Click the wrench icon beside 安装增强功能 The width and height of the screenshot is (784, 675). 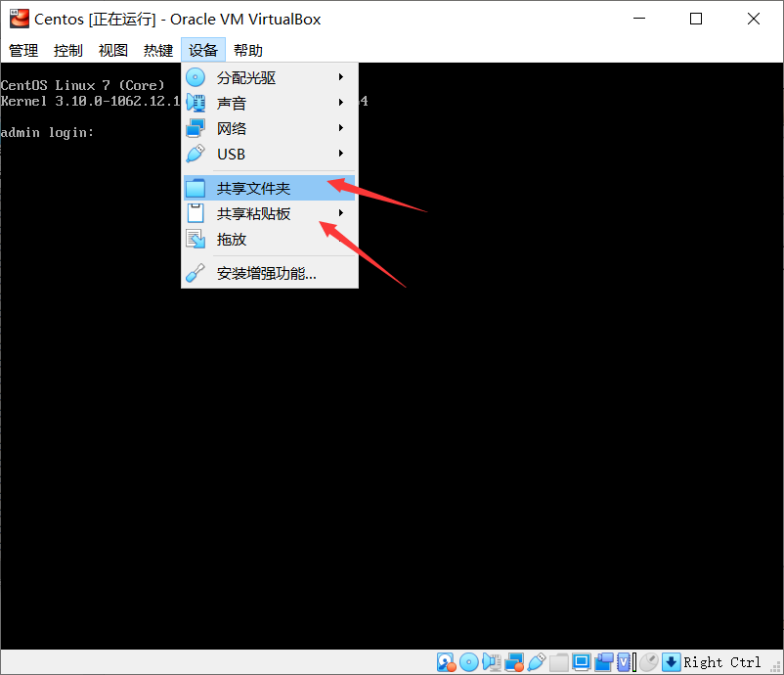click(x=196, y=273)
